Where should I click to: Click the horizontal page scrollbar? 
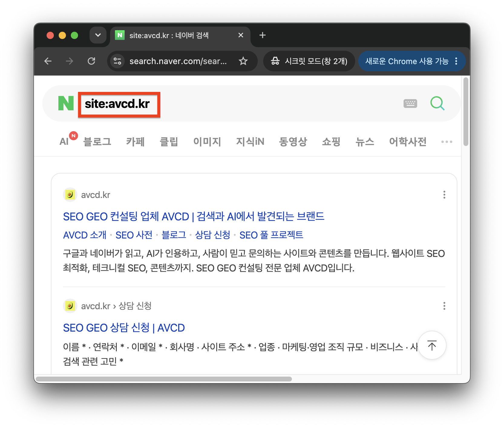tap(164, 379)
